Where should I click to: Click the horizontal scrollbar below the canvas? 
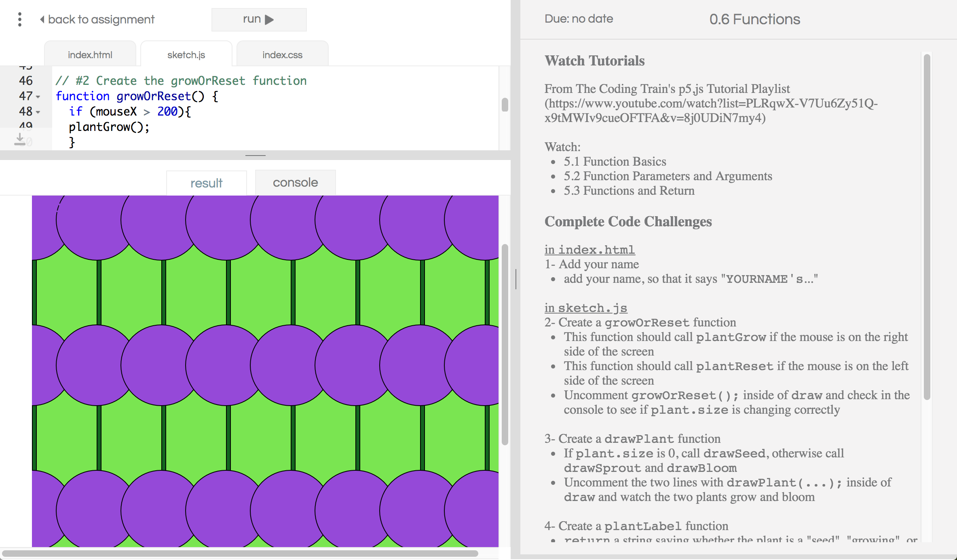[x=240, y=553]
